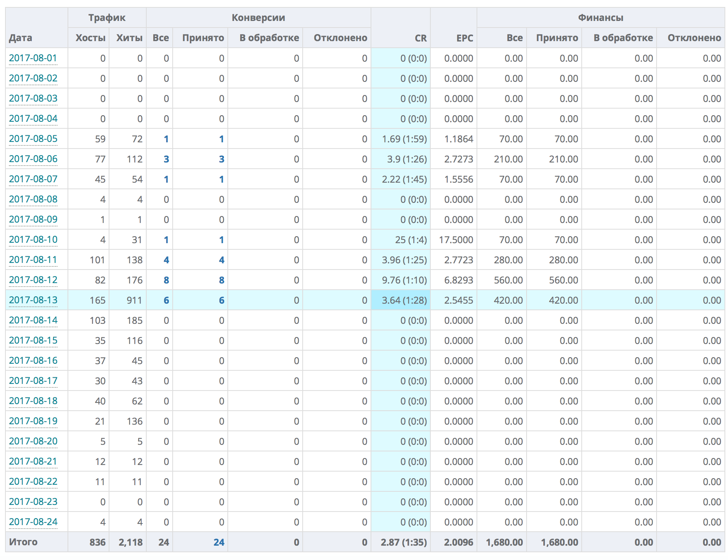This screenshot has height=560, width=728.
Task: Open the 2017-08-10 date link
Action: [33, 240]
